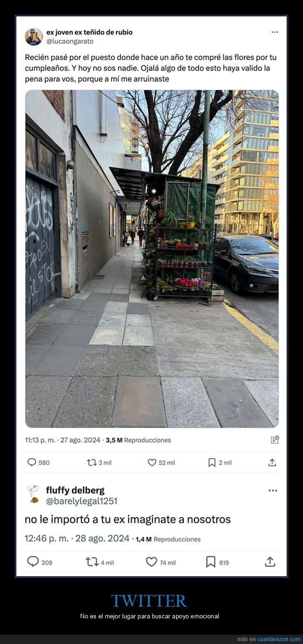This screenshot has height=644, width=303.
Task: Like the reply with 74 mil likes
Action: pos(151,562)
